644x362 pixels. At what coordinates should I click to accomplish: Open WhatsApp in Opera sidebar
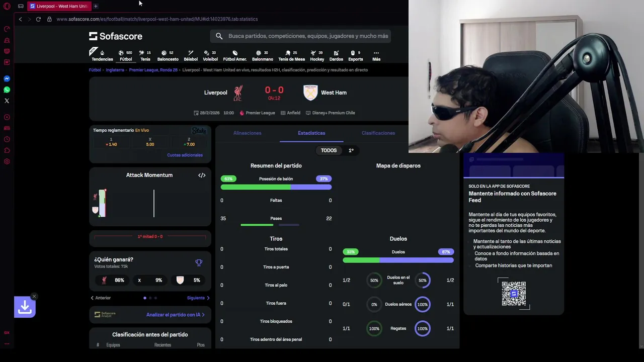(x=7, y=90)
